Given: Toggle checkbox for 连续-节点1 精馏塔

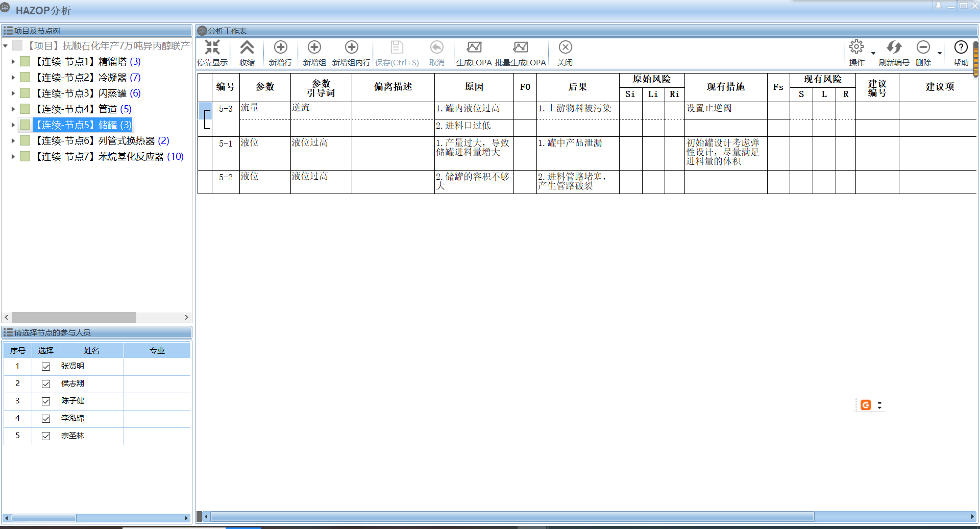Looking at the screenshot, I should click(25, 62).
